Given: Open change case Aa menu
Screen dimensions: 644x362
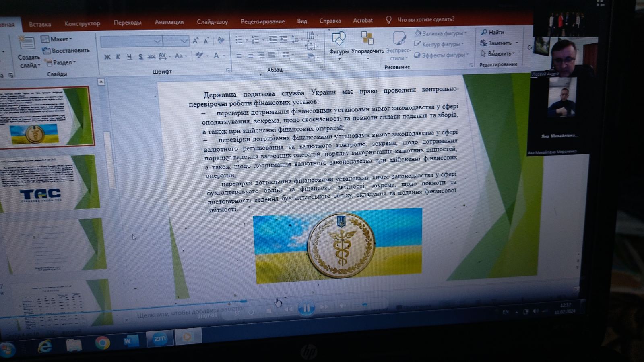Looking at the screenshot, I should 181,56.
